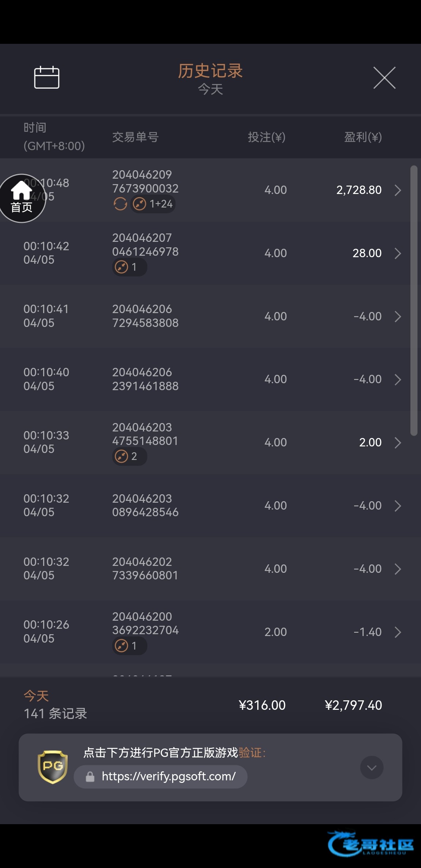
Task: Open the calendar date picker
Action: point(46,77)
